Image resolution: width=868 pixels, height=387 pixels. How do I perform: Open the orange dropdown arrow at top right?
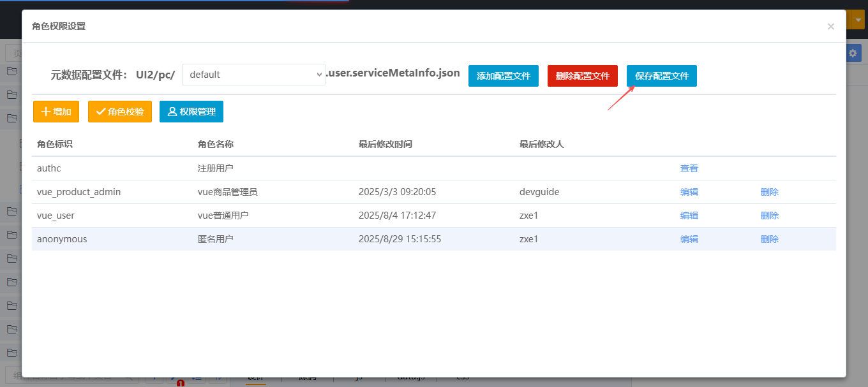click(859, 20)
